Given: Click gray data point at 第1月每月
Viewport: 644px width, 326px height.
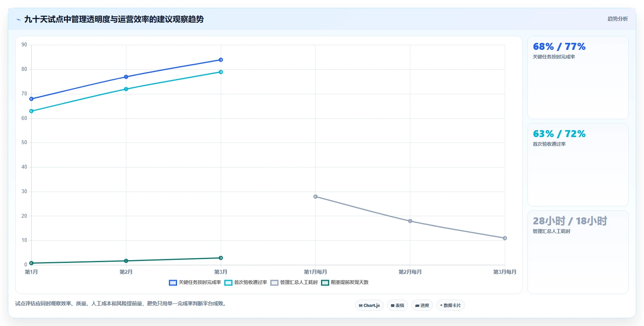Looking at the screenshot, I should click(316, 197).
